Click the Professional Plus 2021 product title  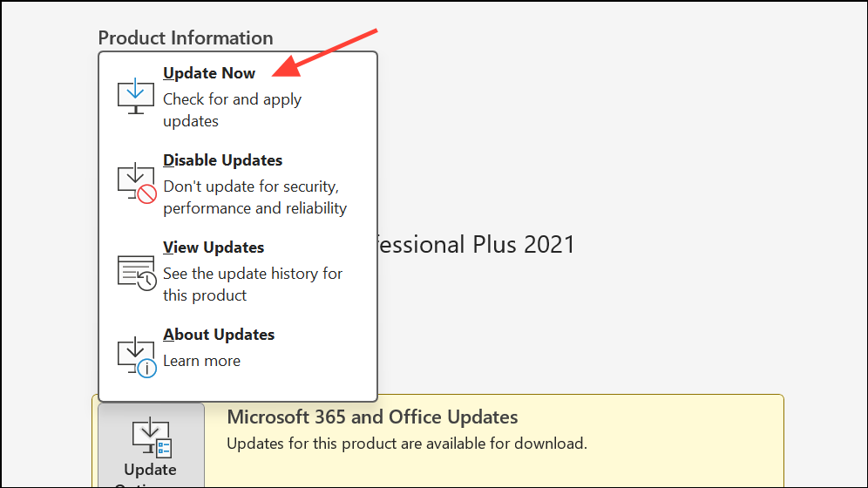(x=476, y=245)
